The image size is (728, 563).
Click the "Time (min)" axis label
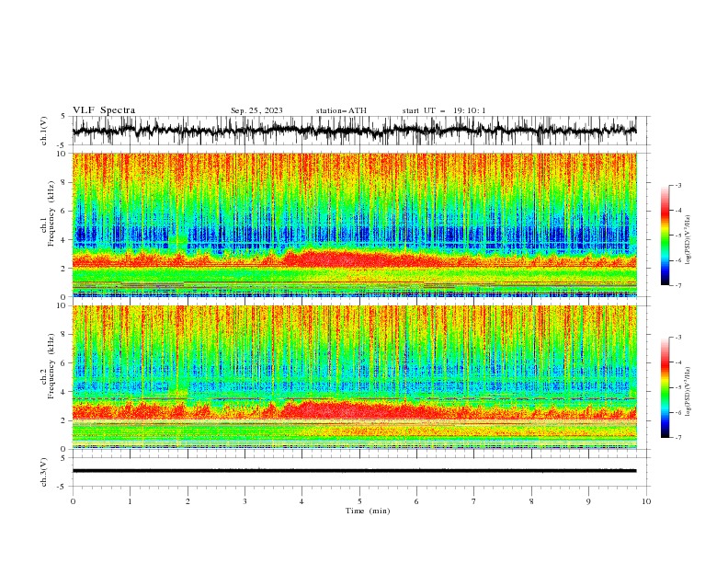368,511
